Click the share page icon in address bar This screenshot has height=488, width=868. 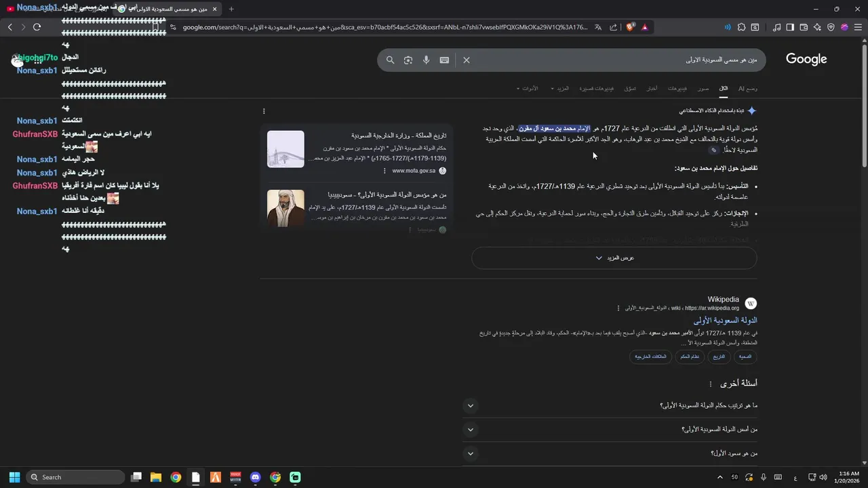pos(614,27)
